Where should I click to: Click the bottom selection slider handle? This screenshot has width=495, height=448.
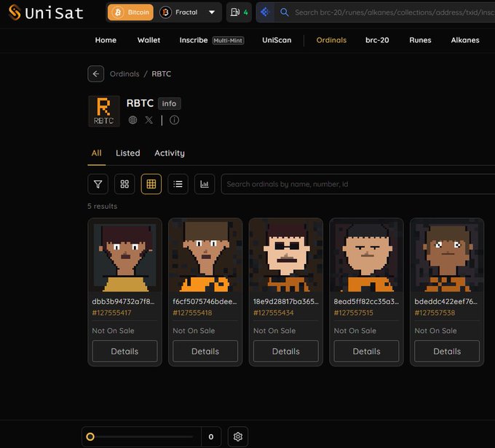90,436
